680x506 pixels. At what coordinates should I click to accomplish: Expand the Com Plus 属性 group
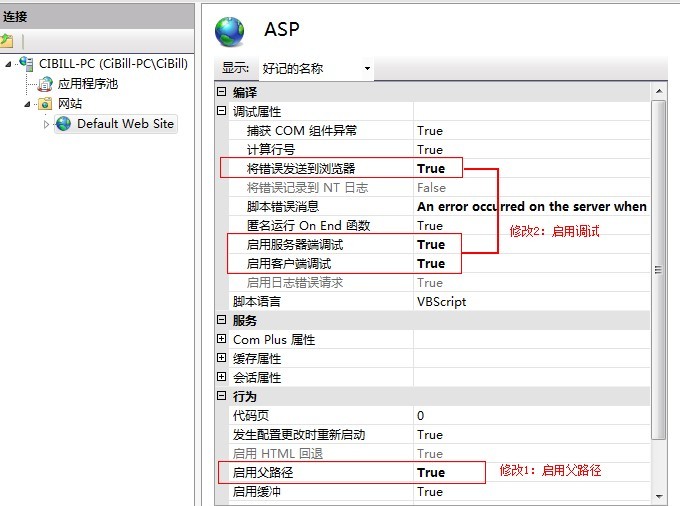[221, 340]
